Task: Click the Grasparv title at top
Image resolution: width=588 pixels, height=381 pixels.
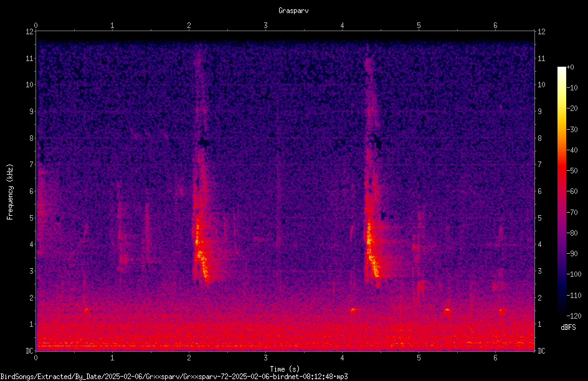Action: 293,11
